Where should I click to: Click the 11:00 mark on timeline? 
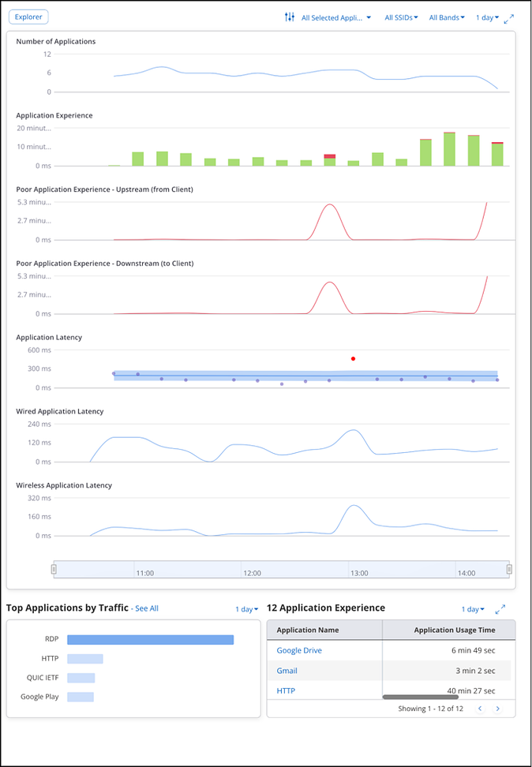(x=145, y=573)
